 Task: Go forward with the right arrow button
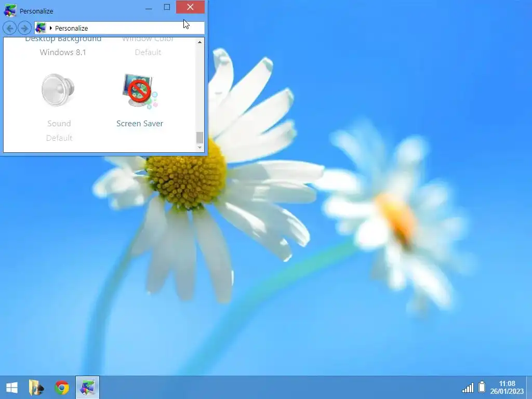(x=24, y=28)
